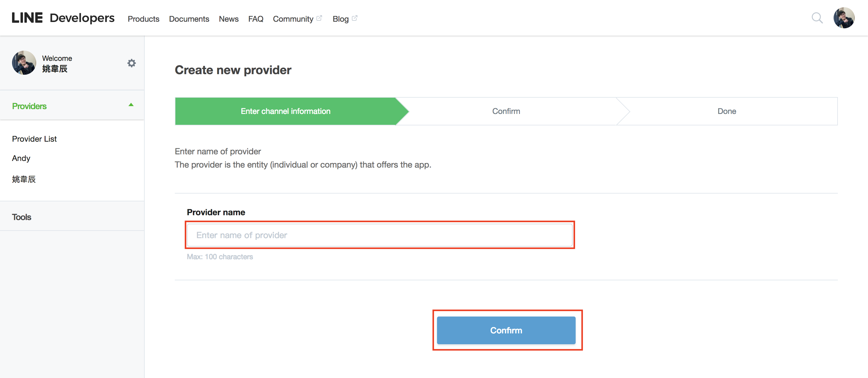Screen dimensions: 868x378
Task: Open account settings gear icon
Action: 131,63
